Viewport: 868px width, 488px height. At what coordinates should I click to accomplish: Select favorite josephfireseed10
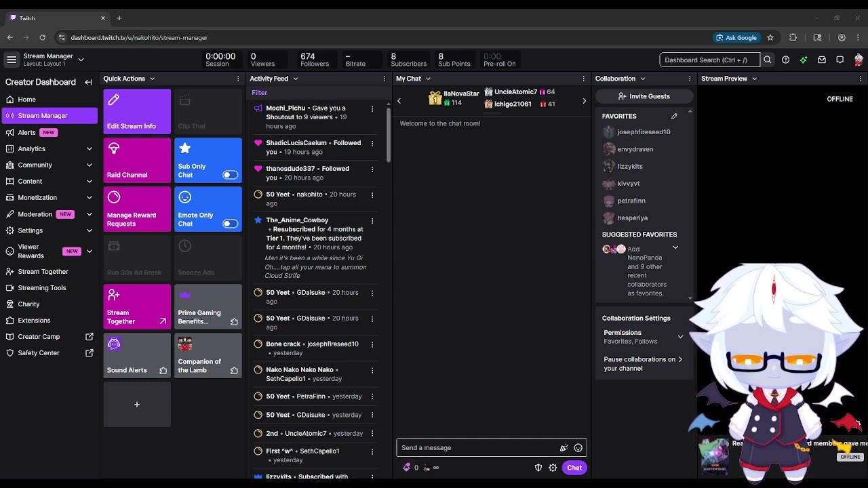(643, 132)
